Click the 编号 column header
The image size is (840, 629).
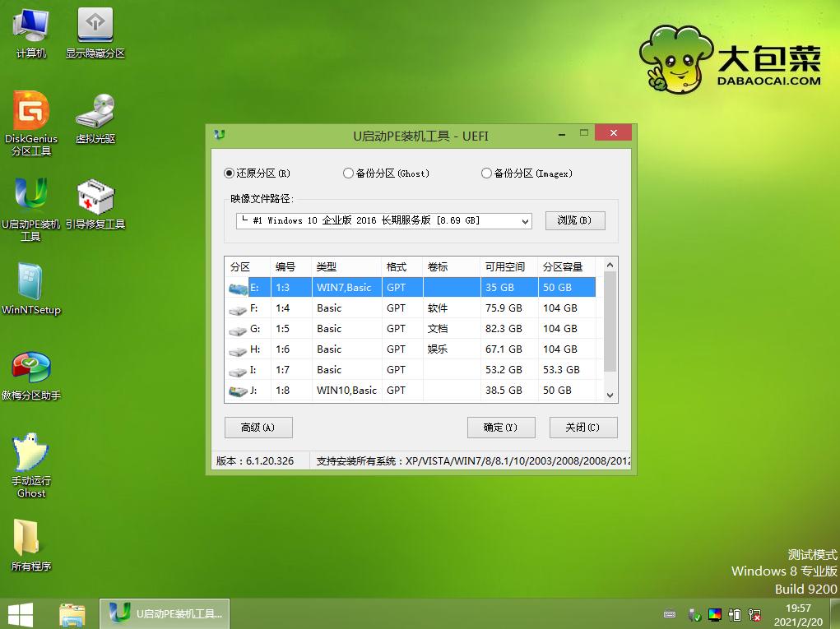coord(291,266)
